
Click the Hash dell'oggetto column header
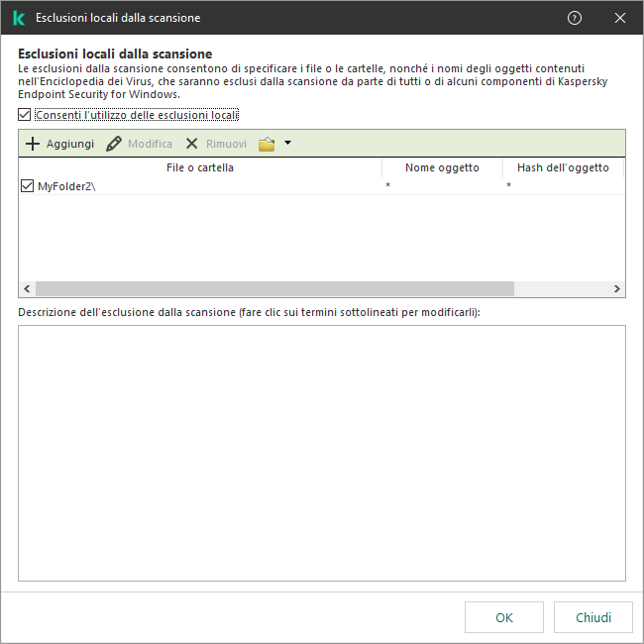pos(563,167)
